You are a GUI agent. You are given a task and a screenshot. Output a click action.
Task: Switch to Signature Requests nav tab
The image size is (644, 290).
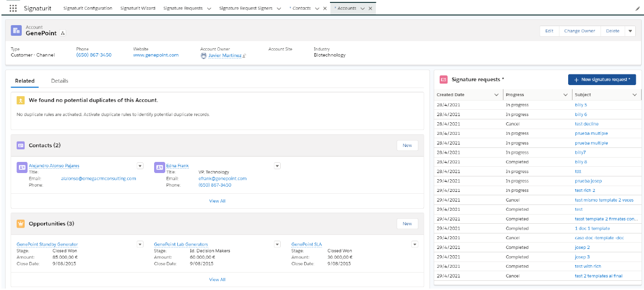click(x=183, y=8)
